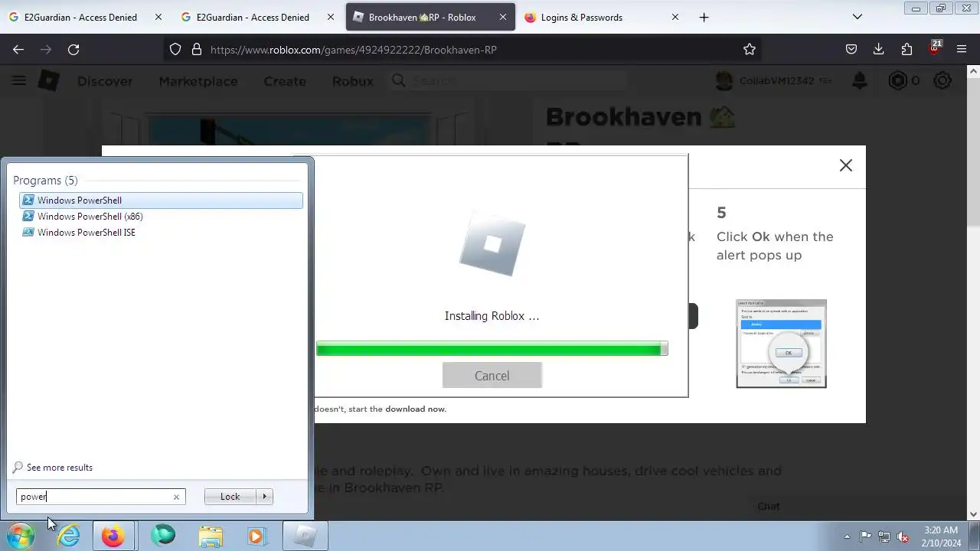This screenshot has height=551, width=980.
Task: Open the Save to Pocket icon
Action: 851,49
